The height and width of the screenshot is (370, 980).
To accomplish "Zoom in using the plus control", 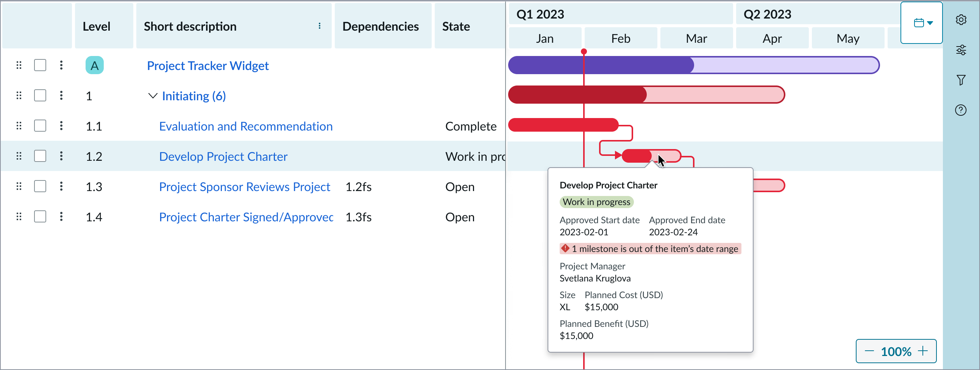I will coord(924,351).
